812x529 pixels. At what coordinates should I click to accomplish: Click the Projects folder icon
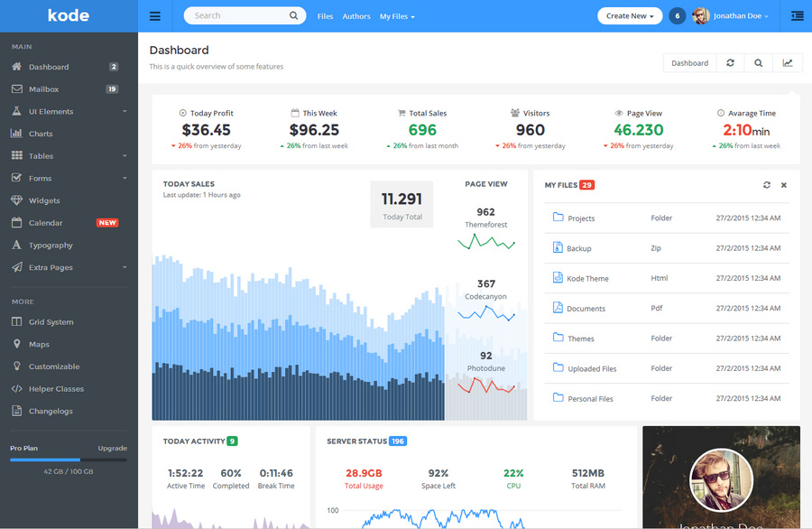558,217
